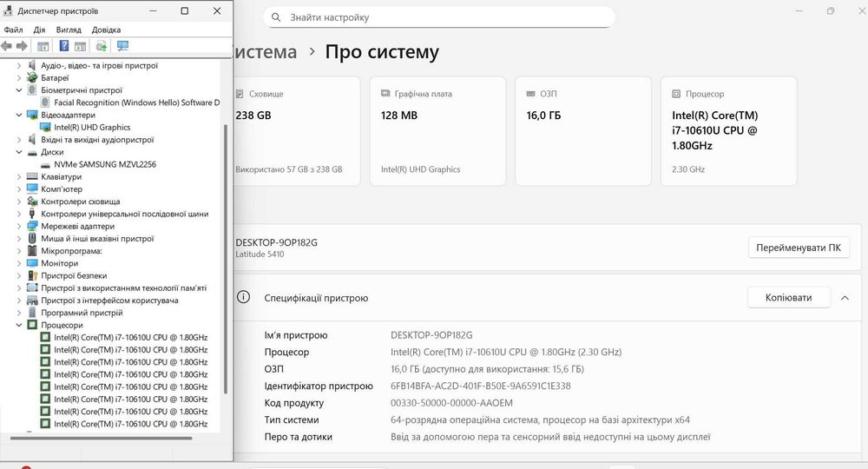Click the Update driver toolbar icon
The height and width of the screenshot is (469, 868).
click(x=102, y=46)
